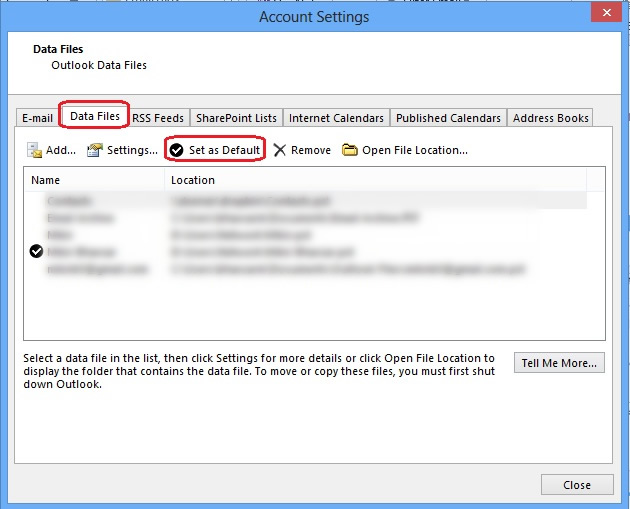Select the third data file row in the list
Screen dimensions: 630x509
[305, 235]
